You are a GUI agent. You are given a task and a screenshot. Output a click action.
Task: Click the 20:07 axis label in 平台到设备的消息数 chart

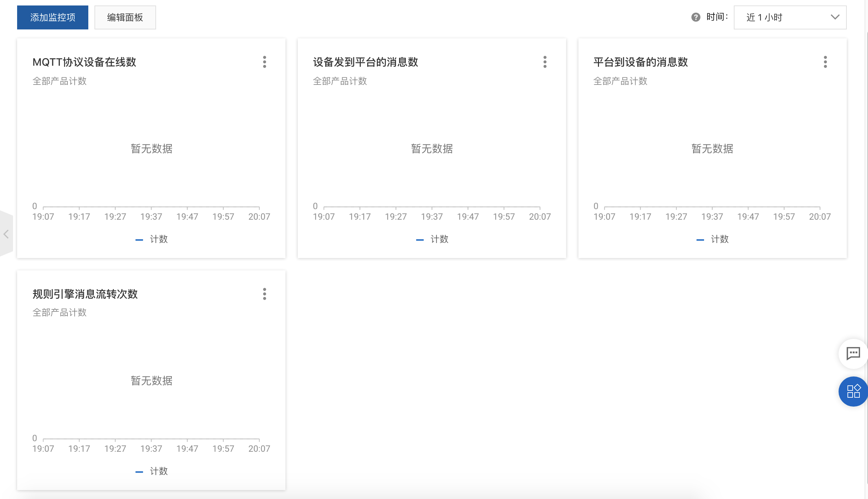pyautogui.click(x=820, y=217)
